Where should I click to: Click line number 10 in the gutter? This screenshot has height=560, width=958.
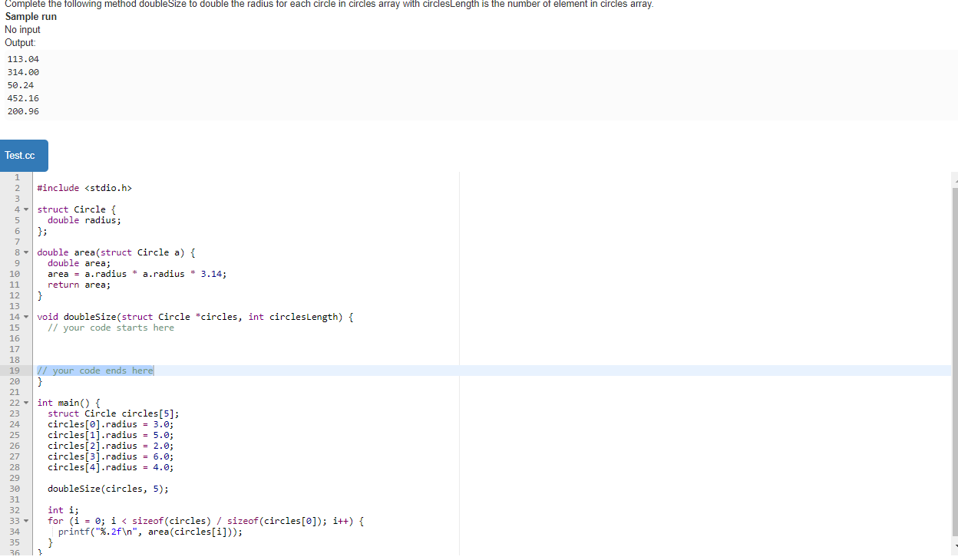pyautogui.click(x=14, y=274)
